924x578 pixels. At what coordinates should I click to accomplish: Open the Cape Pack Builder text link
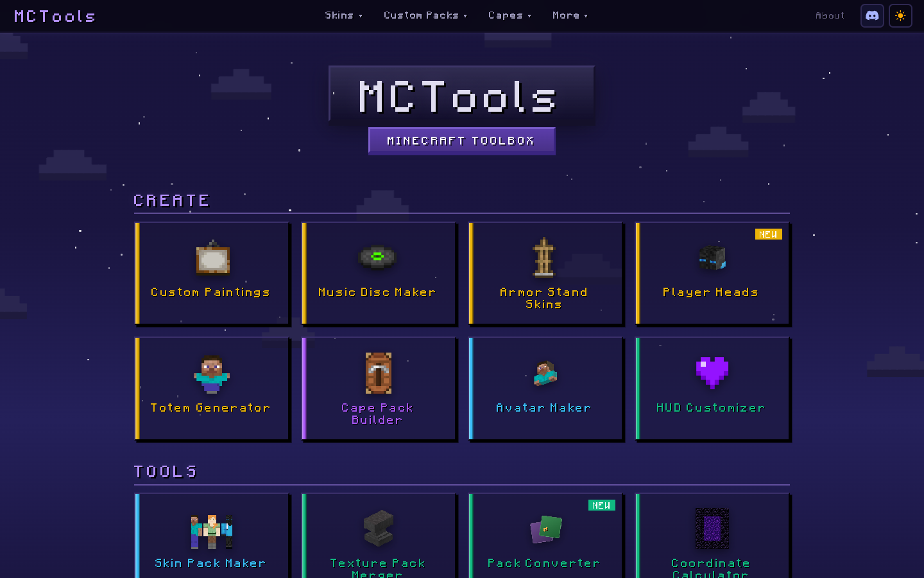[377, 414]
